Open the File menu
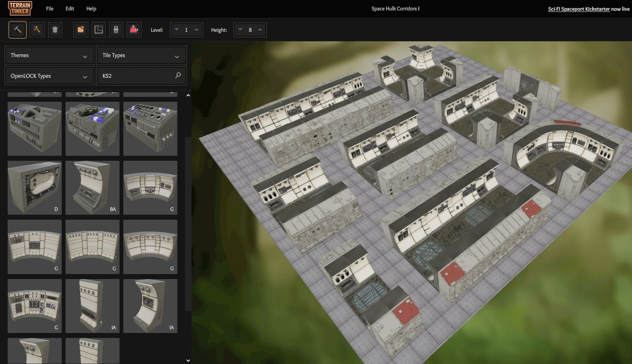 (x=49, y=8)
